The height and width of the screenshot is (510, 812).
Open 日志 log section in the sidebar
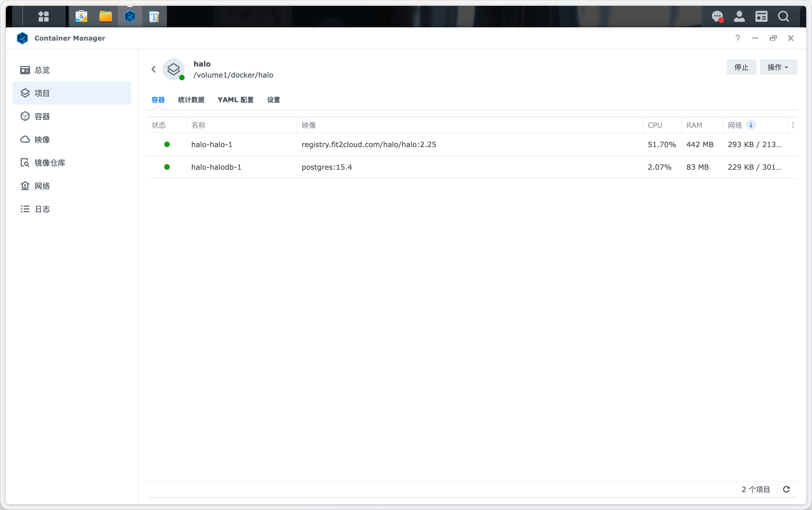tap(72, 209)
